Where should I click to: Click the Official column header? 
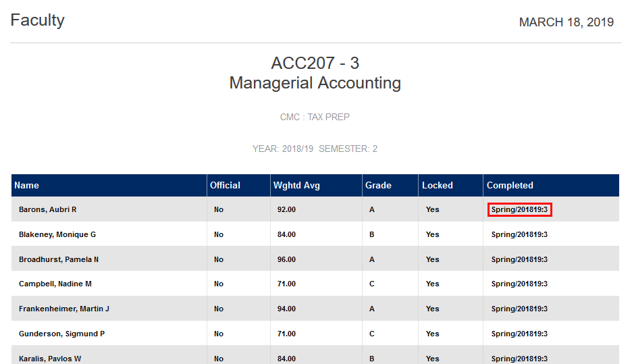225,186
